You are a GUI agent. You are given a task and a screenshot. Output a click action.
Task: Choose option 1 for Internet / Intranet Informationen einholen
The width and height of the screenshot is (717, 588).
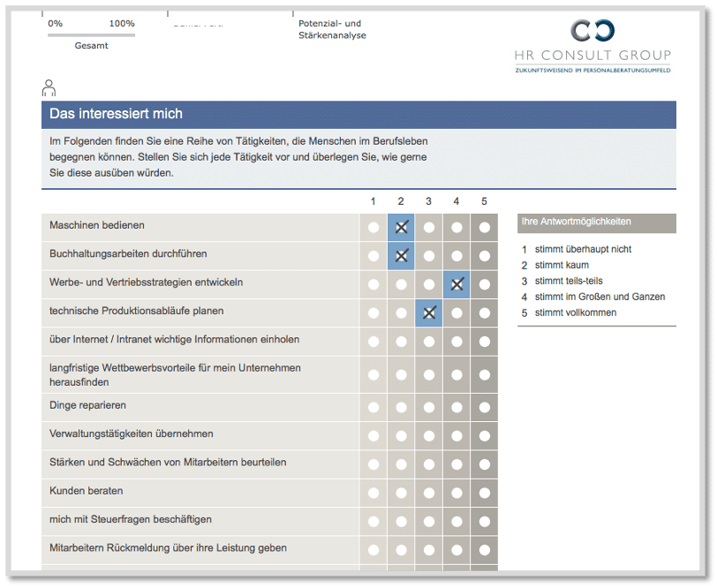tap(374, 342)
